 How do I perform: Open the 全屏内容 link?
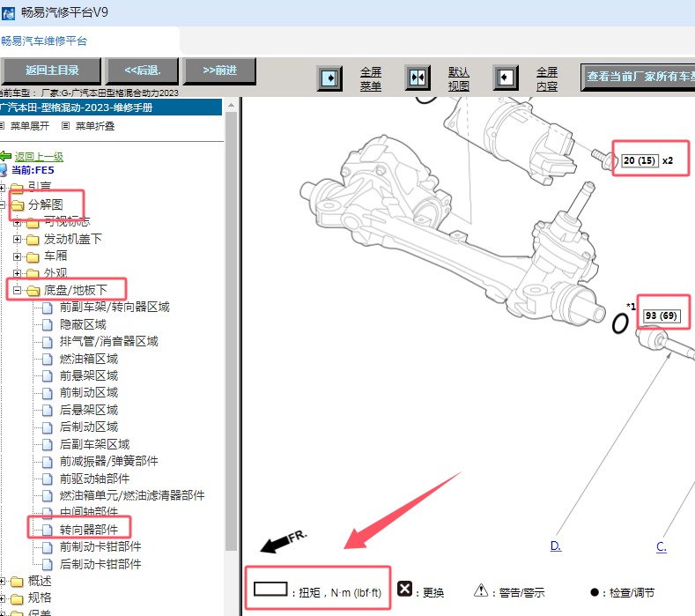546,79
